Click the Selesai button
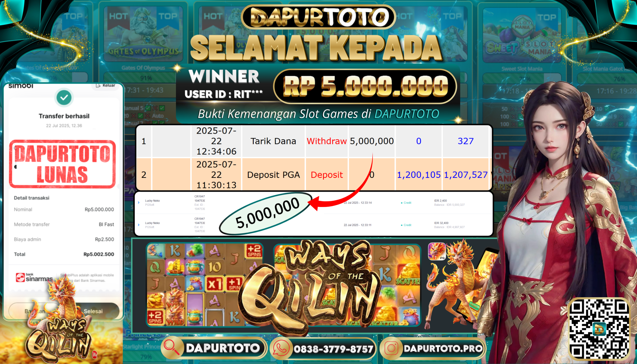637x364 pixels. (93, 311)
